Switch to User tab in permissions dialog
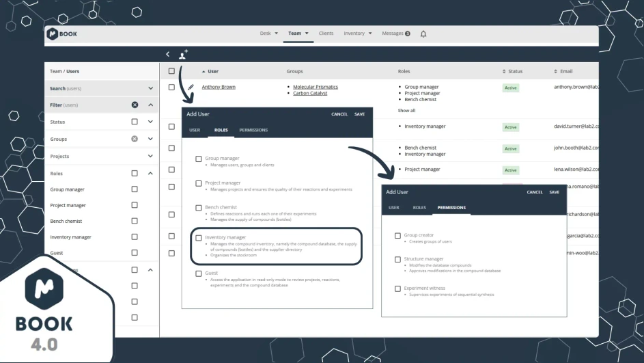The width and height of the screenshot is (644, 363). pos(394,208)
